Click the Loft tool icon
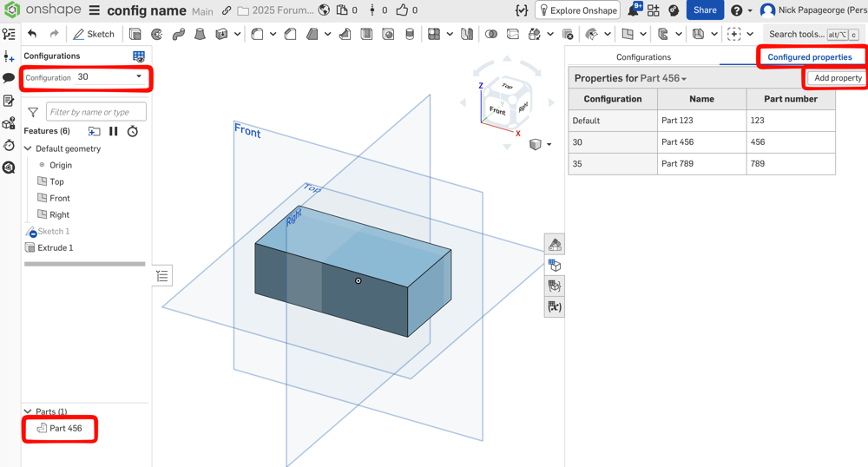The image size is (868, 467). pyautogui.click(x=200, y=35)
